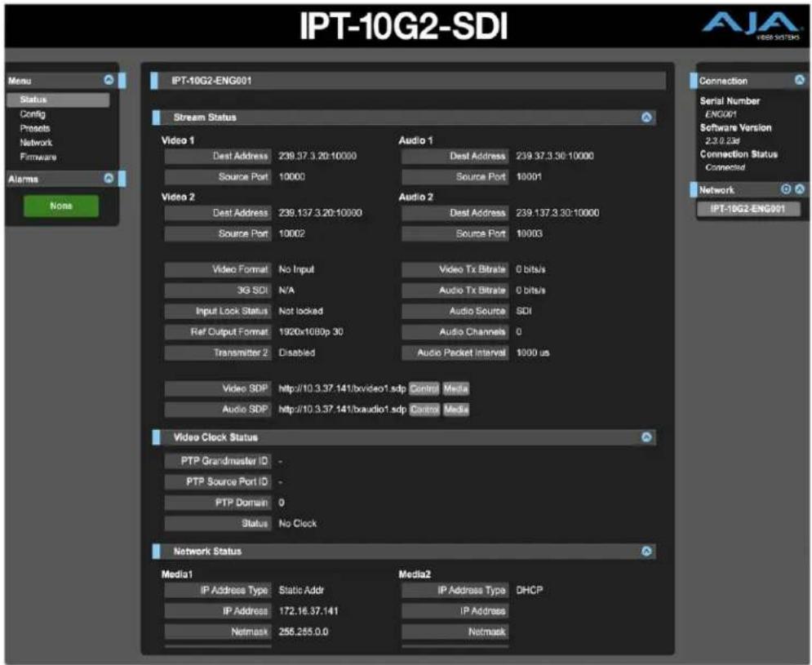Click Media button for Video SDP
This screenshot has height=665, width=812.
(x=455, y=388)
